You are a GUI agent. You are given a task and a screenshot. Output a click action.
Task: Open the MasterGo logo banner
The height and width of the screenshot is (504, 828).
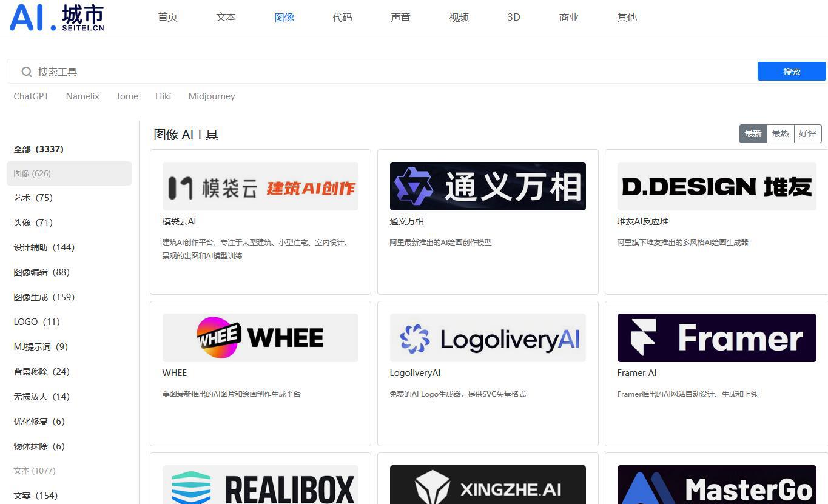716,485
